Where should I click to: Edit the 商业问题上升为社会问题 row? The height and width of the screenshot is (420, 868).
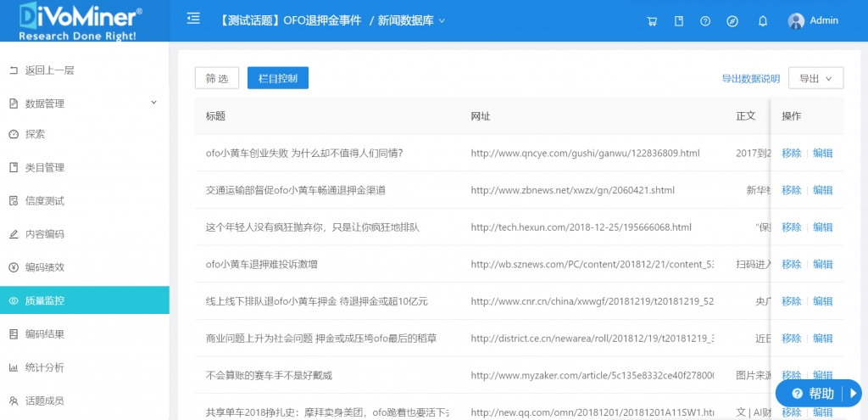822,339
